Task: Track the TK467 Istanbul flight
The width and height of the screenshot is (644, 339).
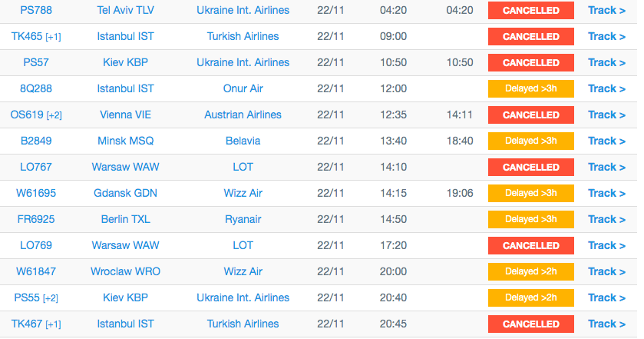Action: (x=606, y=324)
